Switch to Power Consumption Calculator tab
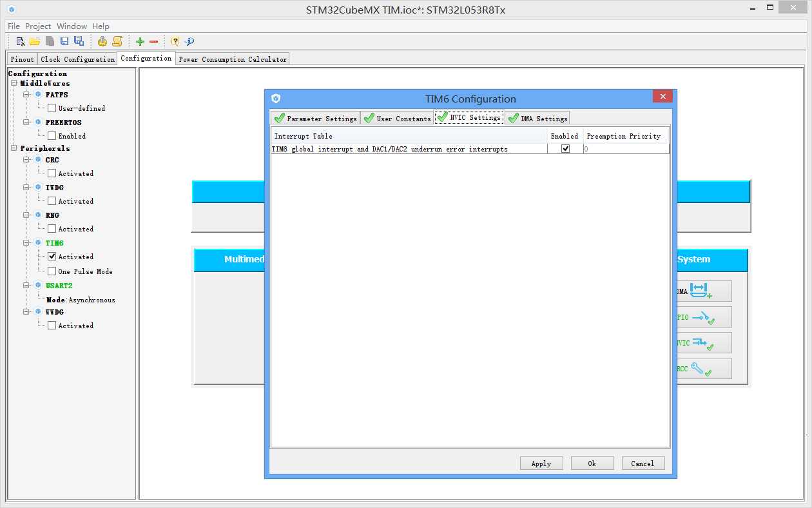Image resolution: width=812 pixels, height=508 pixels. pos(233,59)
